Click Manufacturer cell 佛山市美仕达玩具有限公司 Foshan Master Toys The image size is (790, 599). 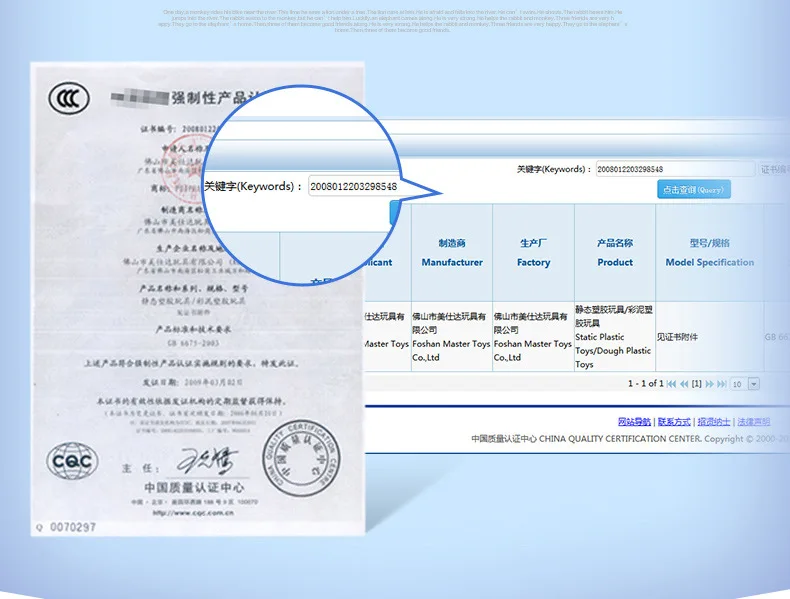451,337
